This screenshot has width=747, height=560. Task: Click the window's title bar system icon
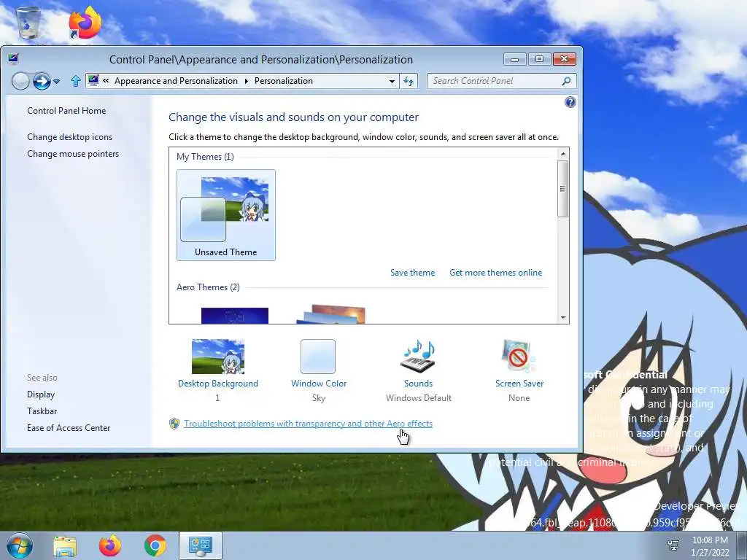coord(13,59)
